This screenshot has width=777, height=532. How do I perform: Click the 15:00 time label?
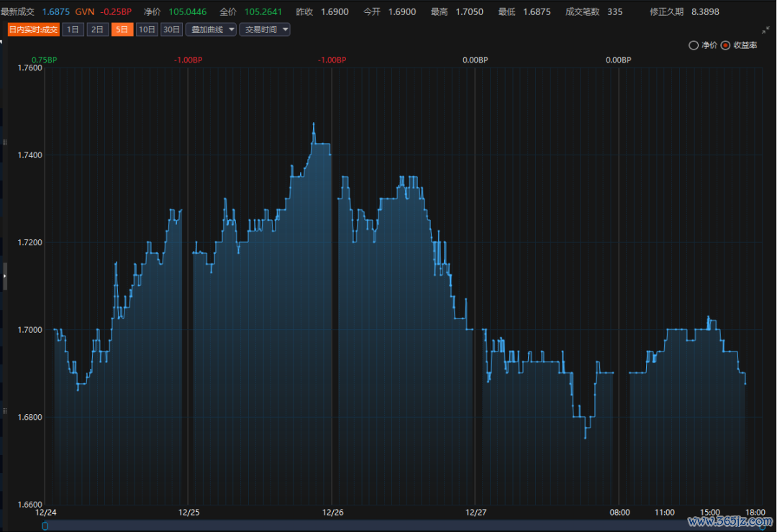pyautogui.click(x=710, y=512)
